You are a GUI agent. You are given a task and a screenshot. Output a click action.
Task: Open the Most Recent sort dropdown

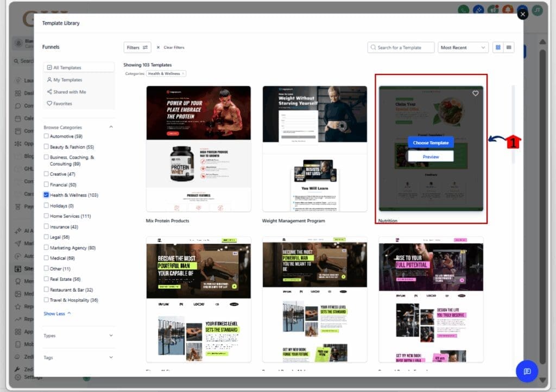click(463, 47)
